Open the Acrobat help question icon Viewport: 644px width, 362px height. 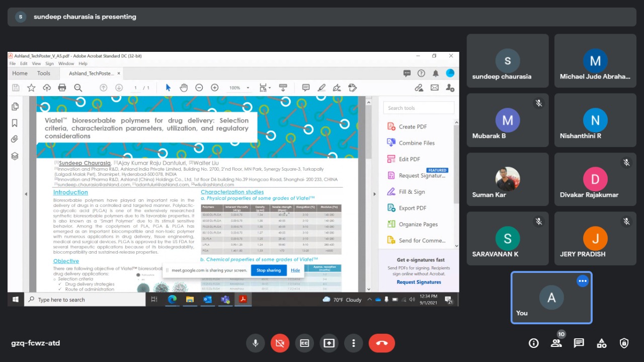[421, 74]
